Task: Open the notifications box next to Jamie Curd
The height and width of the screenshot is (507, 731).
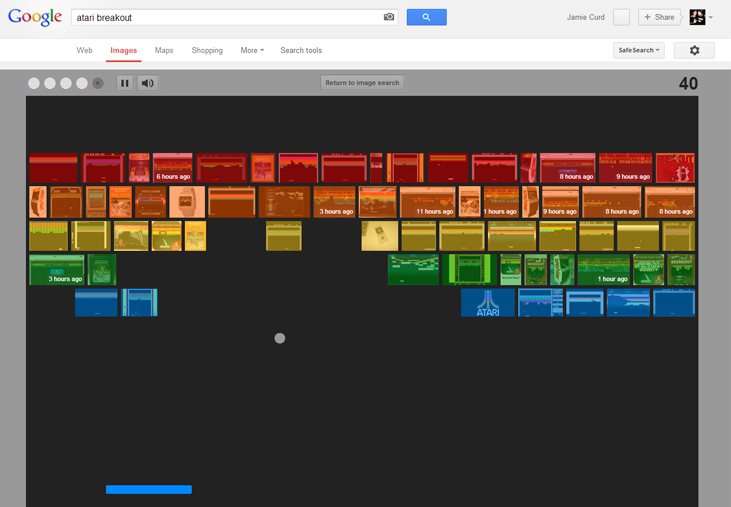Action: tap(621, 17)
